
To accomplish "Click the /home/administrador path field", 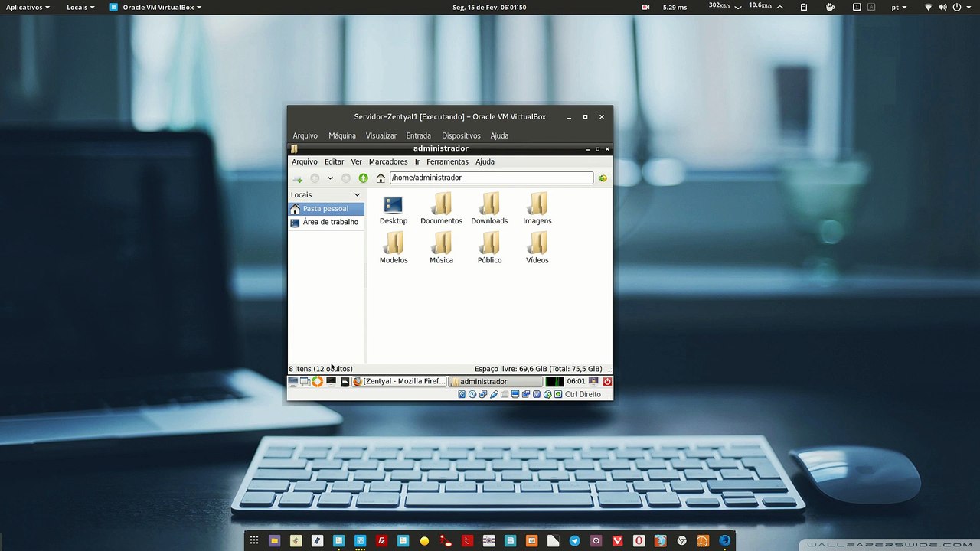I will 492,178.
